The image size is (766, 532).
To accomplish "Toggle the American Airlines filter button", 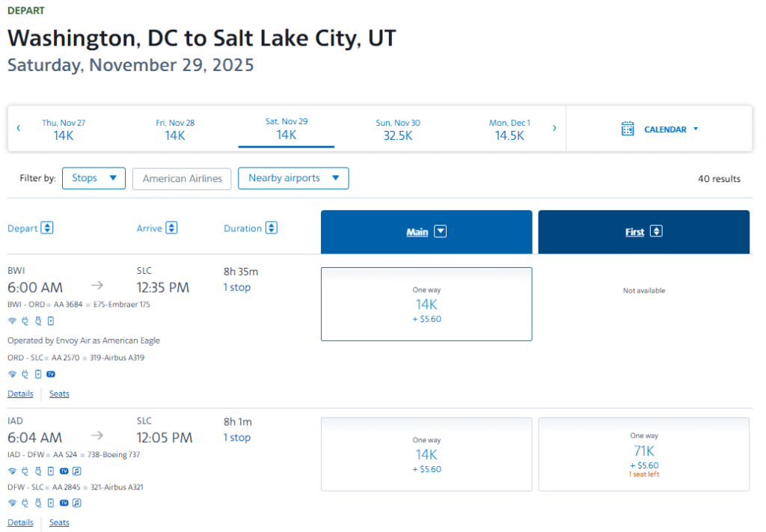I will (182, 179).
